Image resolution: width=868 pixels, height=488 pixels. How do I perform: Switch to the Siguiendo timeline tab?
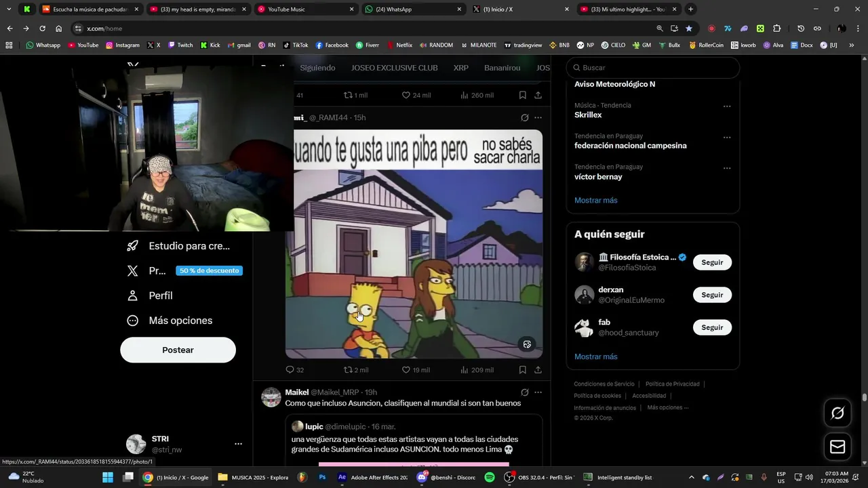tap(317, 68)
